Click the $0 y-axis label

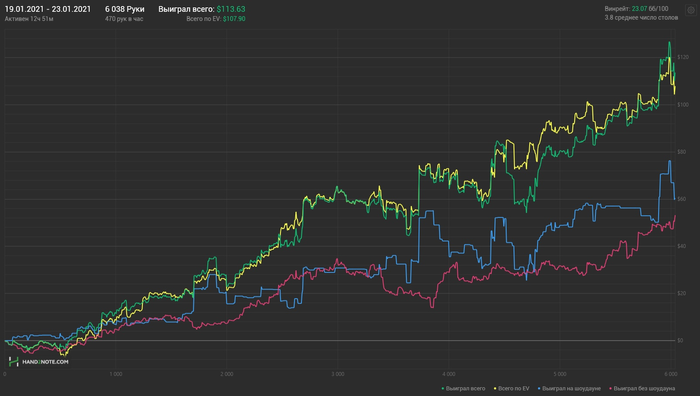[680, 340]
